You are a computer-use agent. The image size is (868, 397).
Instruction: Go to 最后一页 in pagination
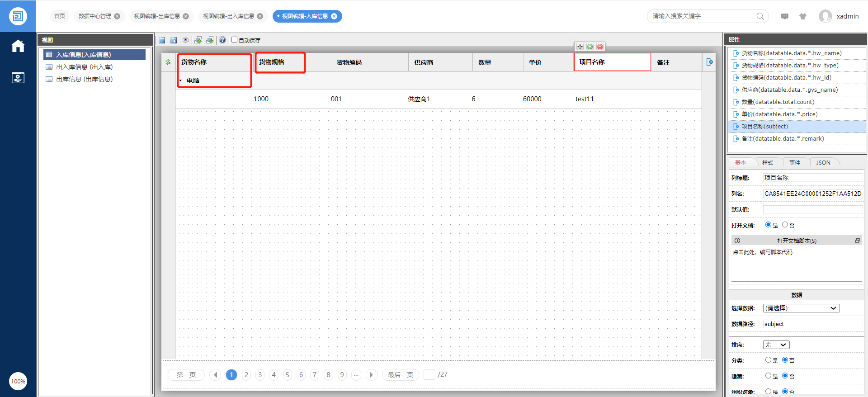click(x=401, y=375)
